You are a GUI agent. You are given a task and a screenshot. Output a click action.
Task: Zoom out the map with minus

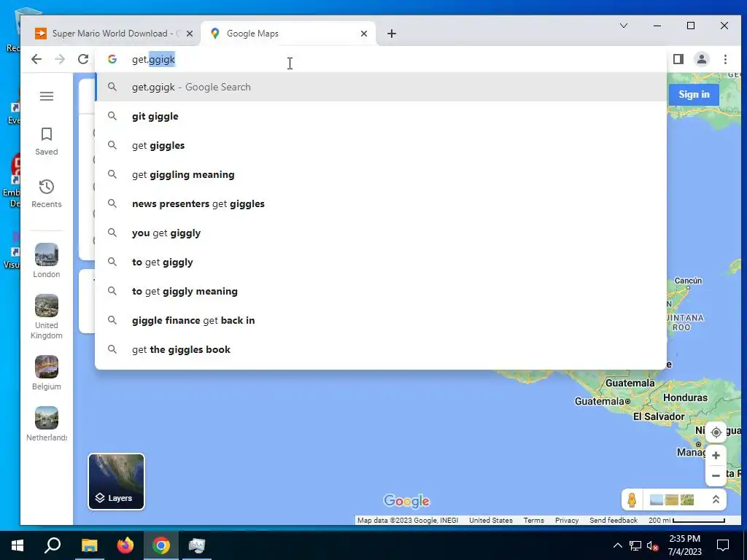[x=716, y=475]
